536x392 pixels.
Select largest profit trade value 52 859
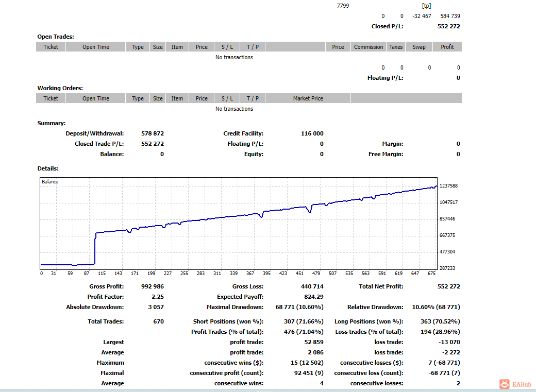pyautogui.click(x=314, y=342)
